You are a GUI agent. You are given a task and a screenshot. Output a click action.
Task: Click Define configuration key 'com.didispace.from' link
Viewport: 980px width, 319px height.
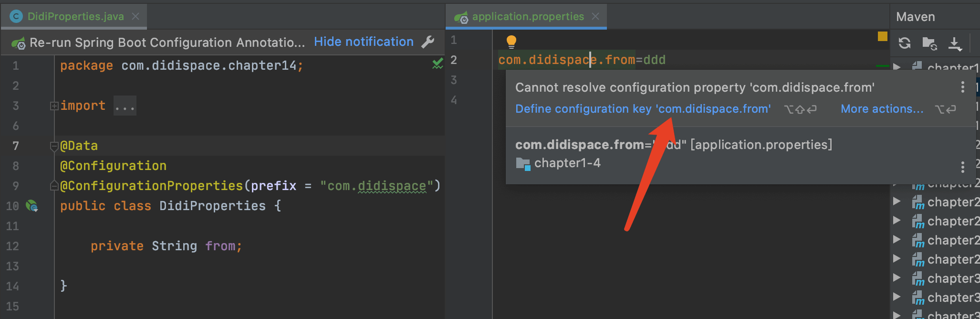(643, 109)
